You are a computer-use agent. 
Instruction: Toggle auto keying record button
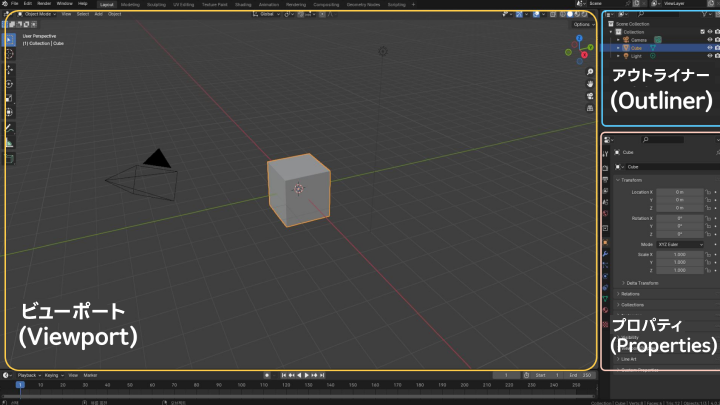point(267,375)
